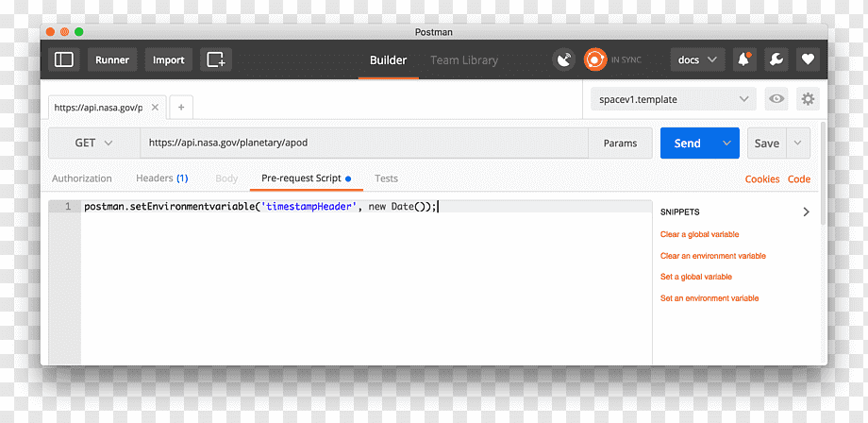868x423 pixels.
Task: Open the docs account dropdown
Action: pyautogui.click(x=697, y=59)
